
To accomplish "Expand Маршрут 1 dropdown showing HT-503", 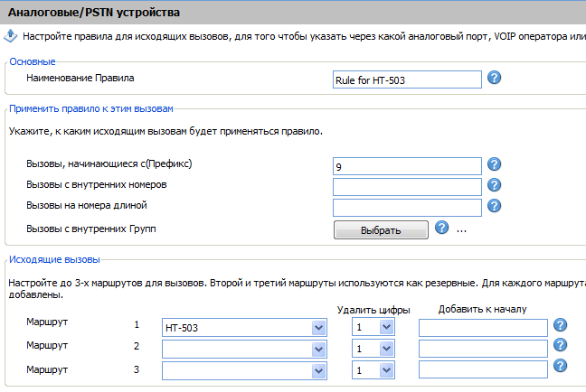I will click(244, 328).
